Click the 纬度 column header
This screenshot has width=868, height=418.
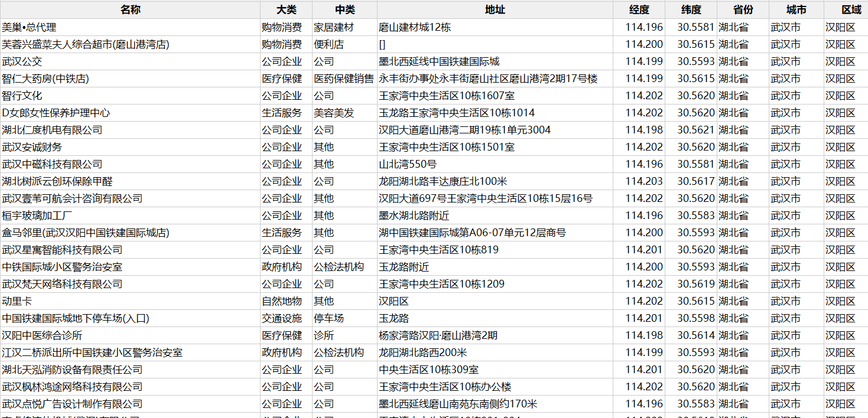[691, 10]
